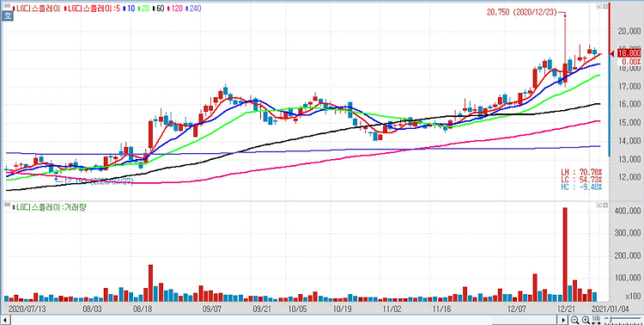The width and height of the screenshot is (644, 325).
Task: Click the zoom out magnifier icon
Action: pos(575,320)
